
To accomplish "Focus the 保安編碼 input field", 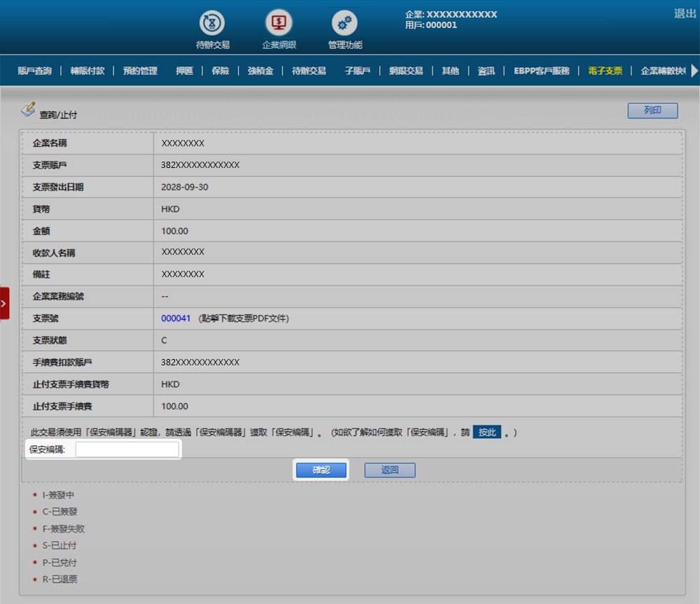I will (127, 449).
